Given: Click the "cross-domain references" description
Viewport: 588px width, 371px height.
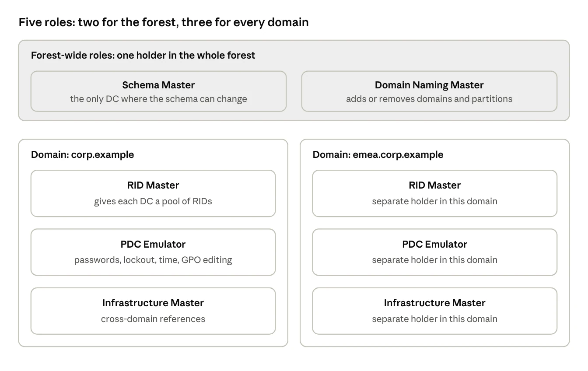Looking at the screenshot, I should coord(153,318).
